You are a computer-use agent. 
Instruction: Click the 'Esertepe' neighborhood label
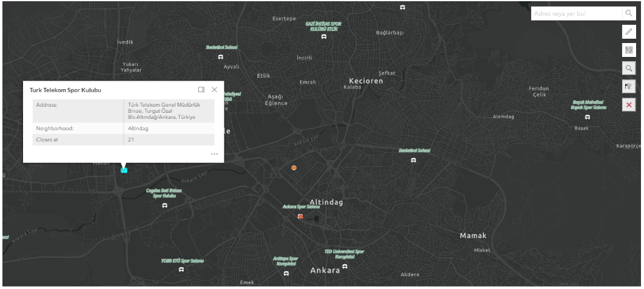pos(284,18)
